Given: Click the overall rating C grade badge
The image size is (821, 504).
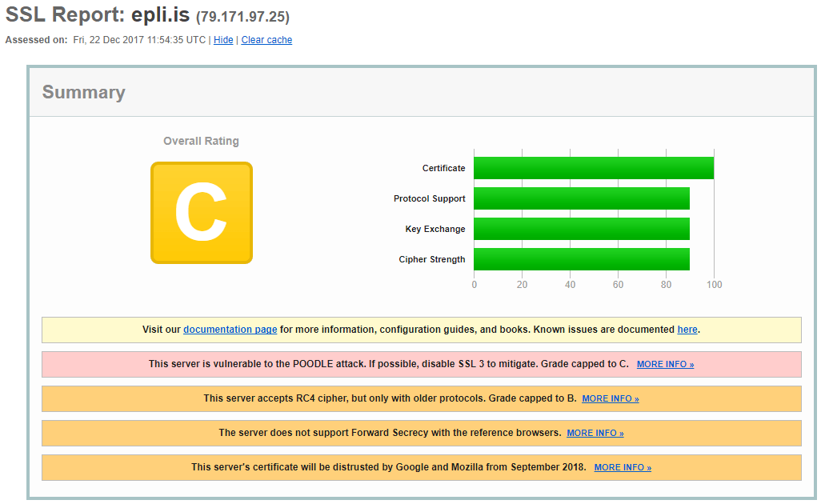Looking at the screenshot, I should coord(202,213).
